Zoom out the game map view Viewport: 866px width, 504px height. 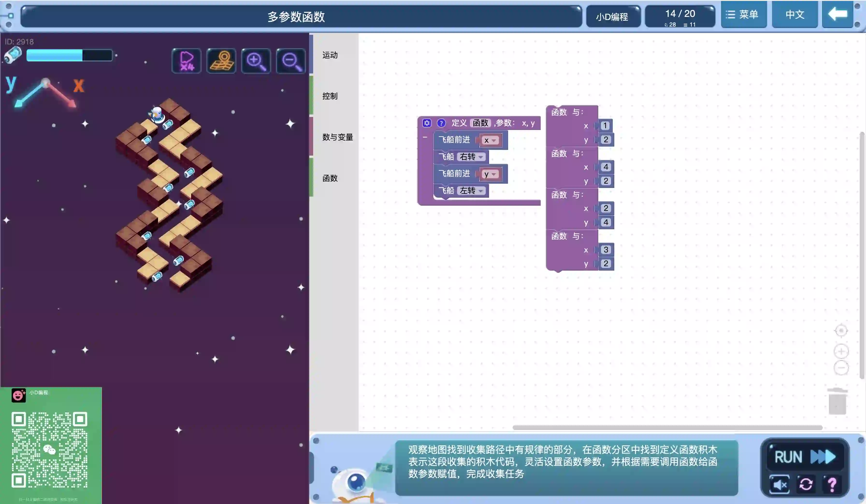click(x=291, y=61)
